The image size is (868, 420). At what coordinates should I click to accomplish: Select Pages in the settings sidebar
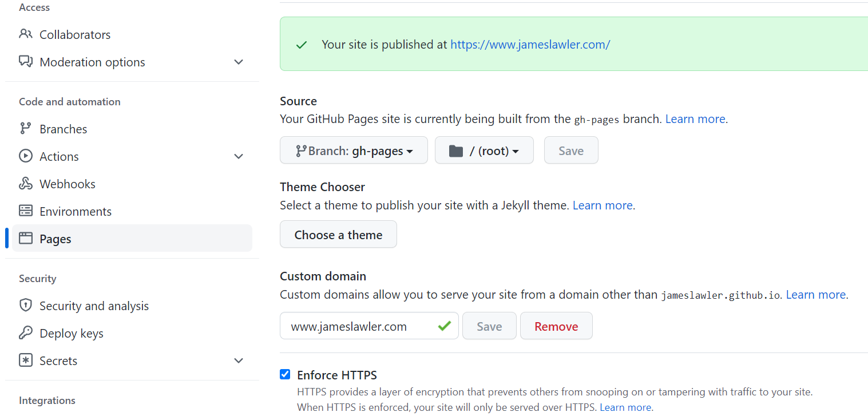(x=56, y=238)
